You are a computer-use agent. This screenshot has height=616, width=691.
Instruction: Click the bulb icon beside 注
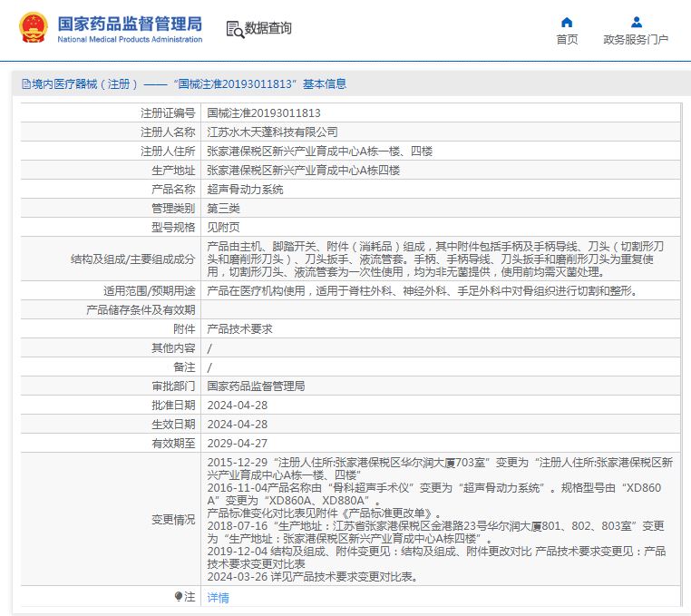(x=179, y=597)
